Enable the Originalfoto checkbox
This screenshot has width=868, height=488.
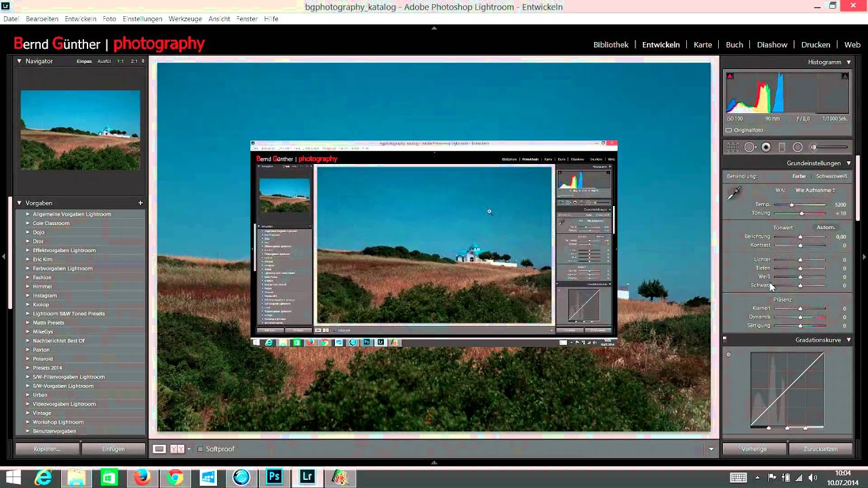[729, 130]
